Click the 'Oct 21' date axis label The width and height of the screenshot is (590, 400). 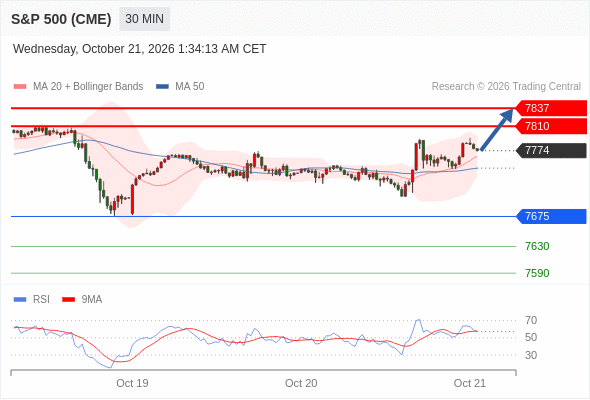470,383
